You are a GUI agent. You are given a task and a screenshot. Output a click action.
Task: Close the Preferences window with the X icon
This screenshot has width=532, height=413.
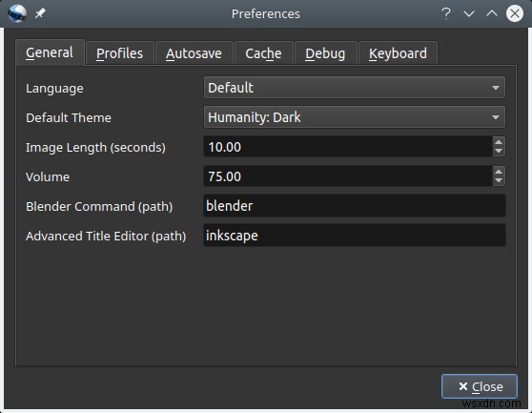pyautogui.click(x=514, y=13)
